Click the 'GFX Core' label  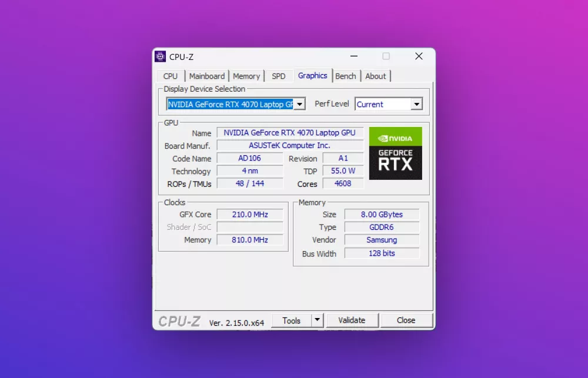[x=195, y=215]
